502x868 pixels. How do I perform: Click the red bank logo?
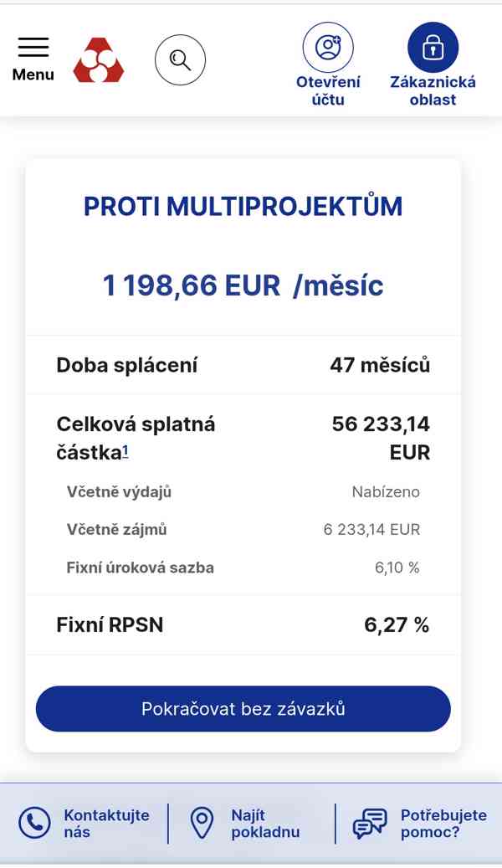point(99,60)
